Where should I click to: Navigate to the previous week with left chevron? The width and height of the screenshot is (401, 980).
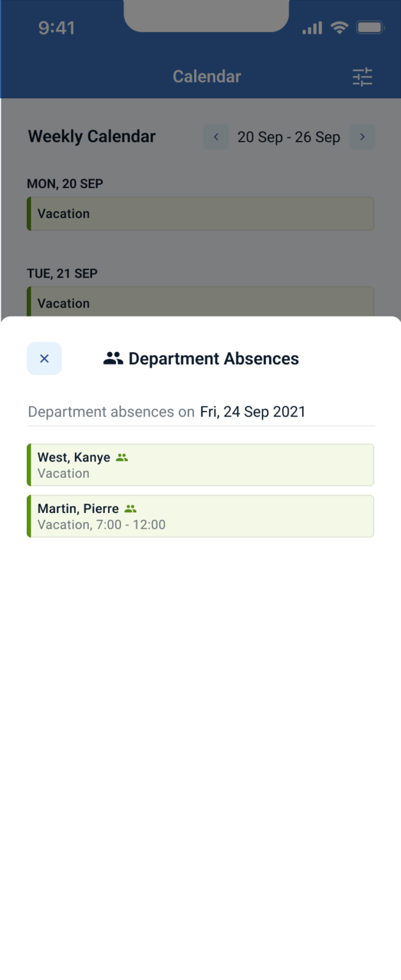[216, 137]
